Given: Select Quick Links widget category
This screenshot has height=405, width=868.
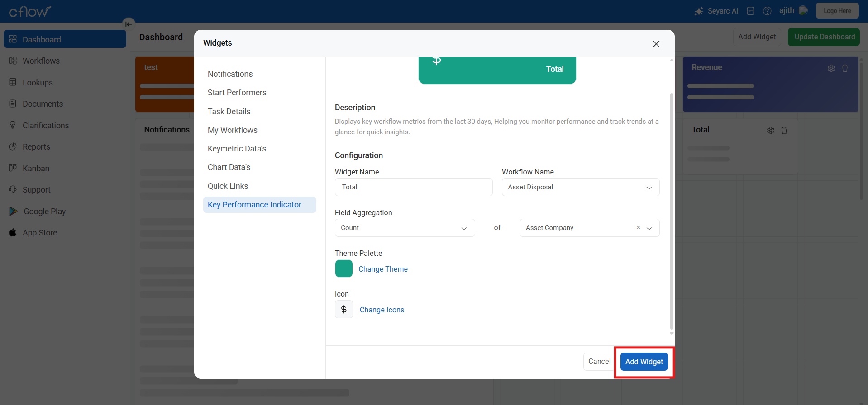Looking at the screenshot, I should (x=228, y=186).
